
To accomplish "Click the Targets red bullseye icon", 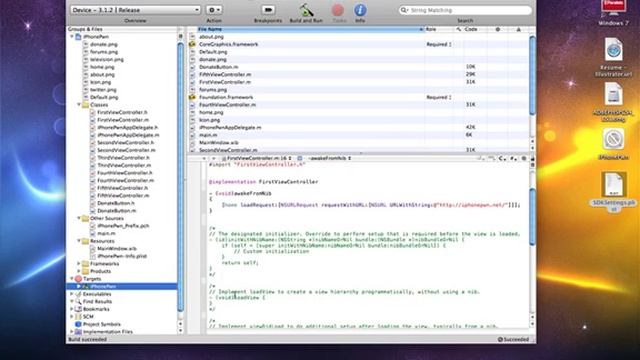I will click(78, 279).
